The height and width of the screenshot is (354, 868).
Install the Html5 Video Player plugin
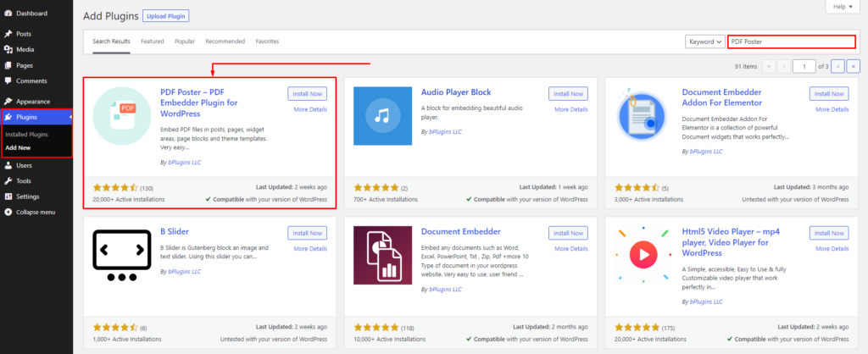[829, 234]
